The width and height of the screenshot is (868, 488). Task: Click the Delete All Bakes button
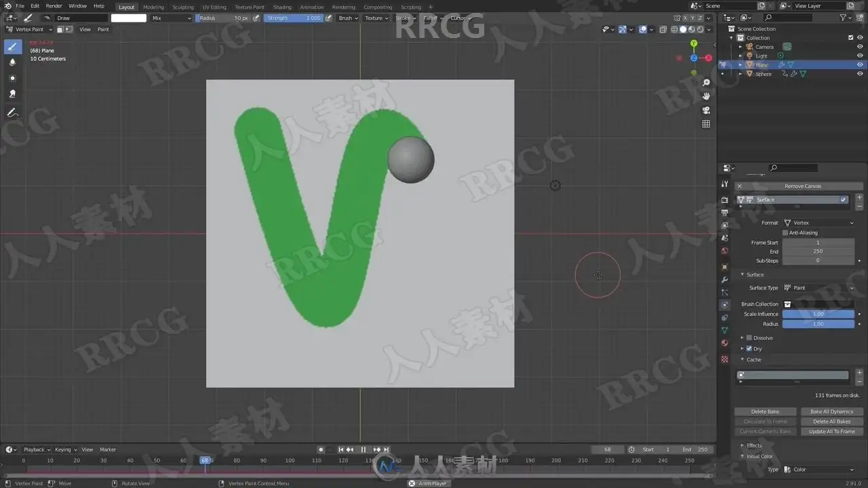pos(832,422)
